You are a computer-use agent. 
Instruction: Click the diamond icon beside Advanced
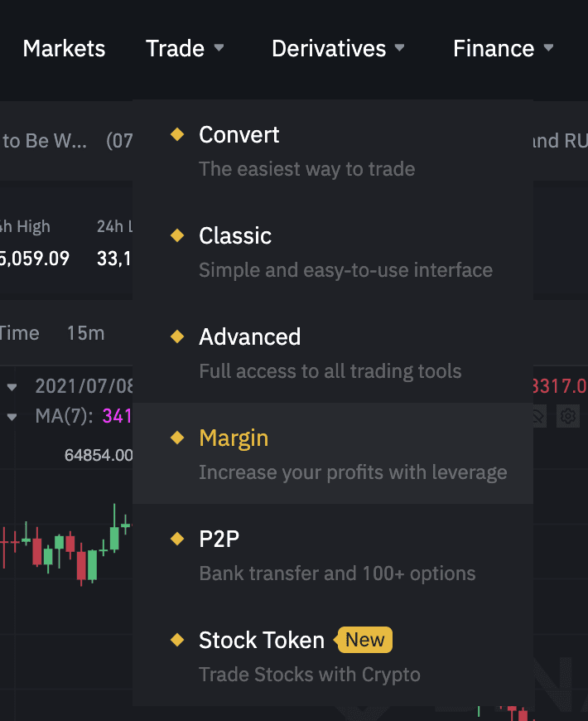[x=177, y=336]
